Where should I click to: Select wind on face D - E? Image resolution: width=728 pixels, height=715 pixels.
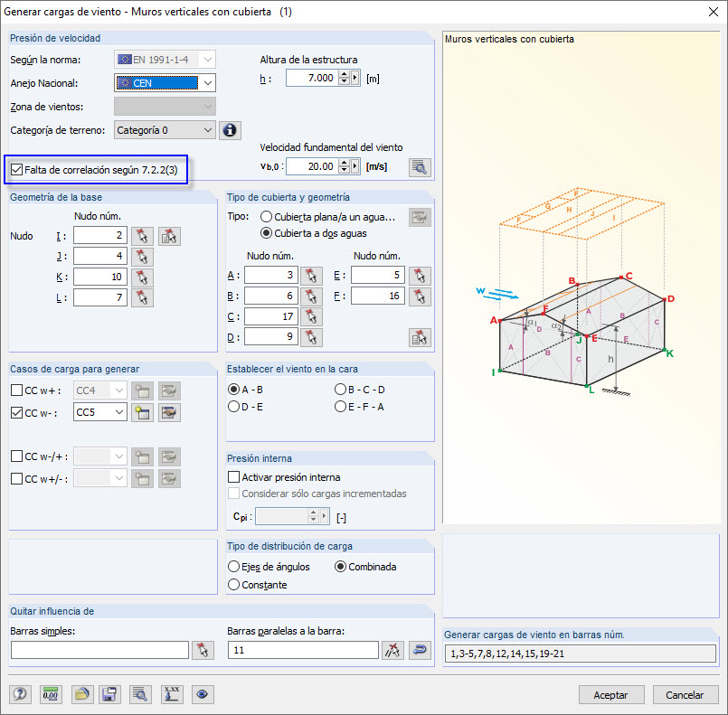tap(234, 407)
